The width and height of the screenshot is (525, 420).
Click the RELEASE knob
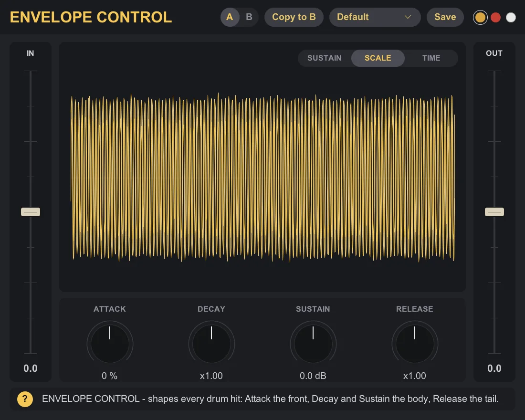414,343
